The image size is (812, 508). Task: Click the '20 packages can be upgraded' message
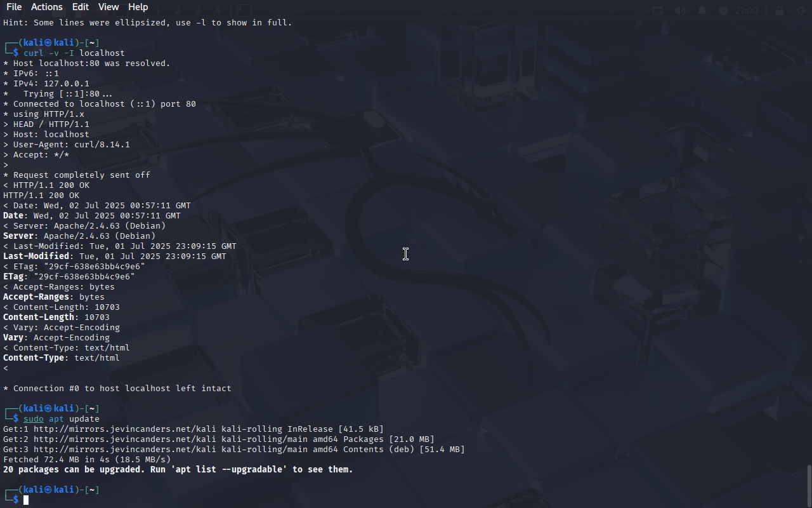point(178,470)
